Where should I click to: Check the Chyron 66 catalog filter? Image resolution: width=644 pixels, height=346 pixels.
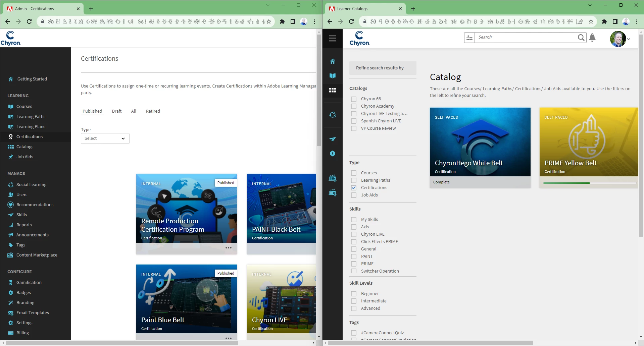pos(354,99)
